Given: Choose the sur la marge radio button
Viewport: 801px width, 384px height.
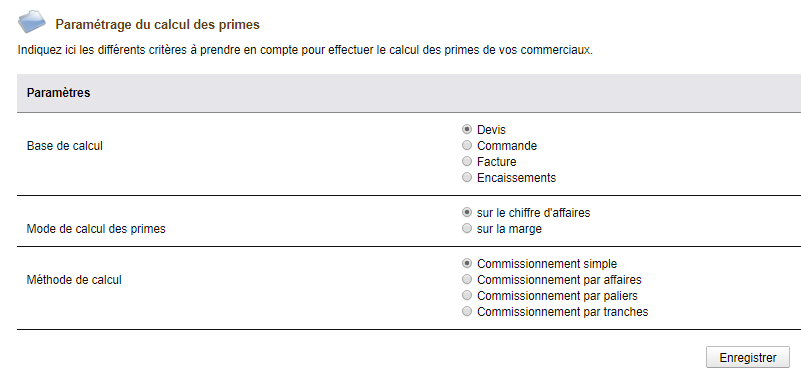Looking at the screenshot, I should [466, 229].
